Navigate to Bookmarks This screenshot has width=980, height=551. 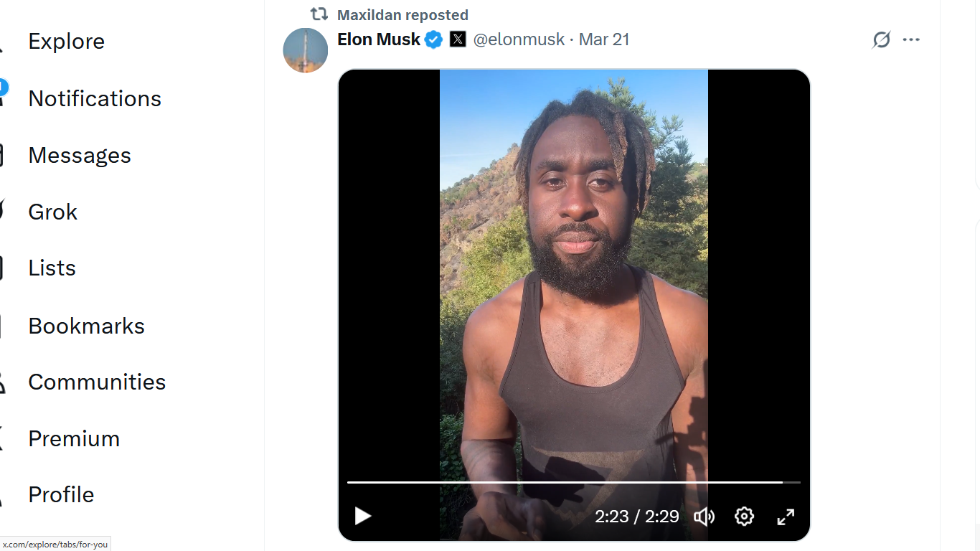click(86, 326)
